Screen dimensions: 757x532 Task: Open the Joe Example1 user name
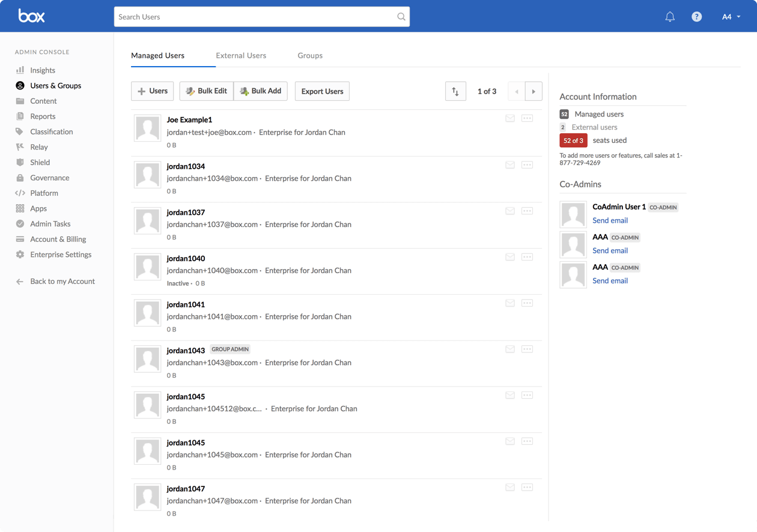coord(189,119)
